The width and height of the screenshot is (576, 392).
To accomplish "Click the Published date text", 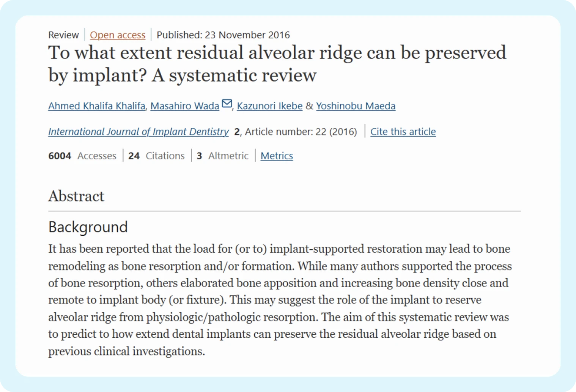I will pos(223,35).
